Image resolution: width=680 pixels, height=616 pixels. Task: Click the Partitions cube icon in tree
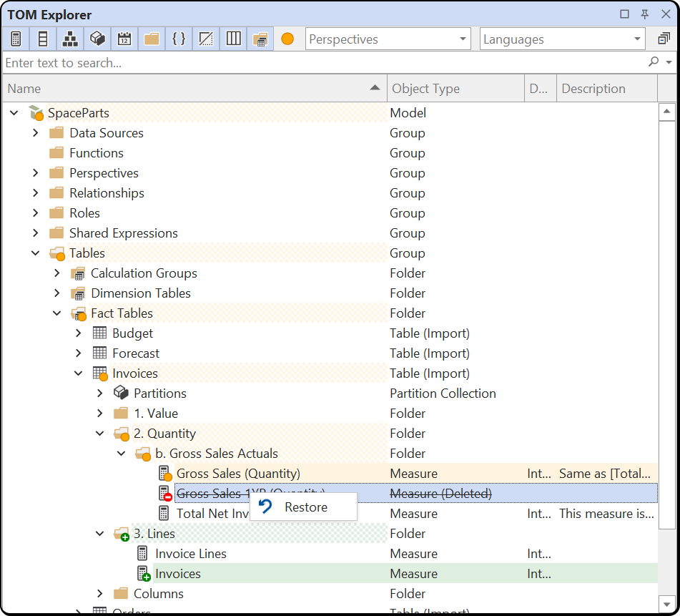click(121, 393)
